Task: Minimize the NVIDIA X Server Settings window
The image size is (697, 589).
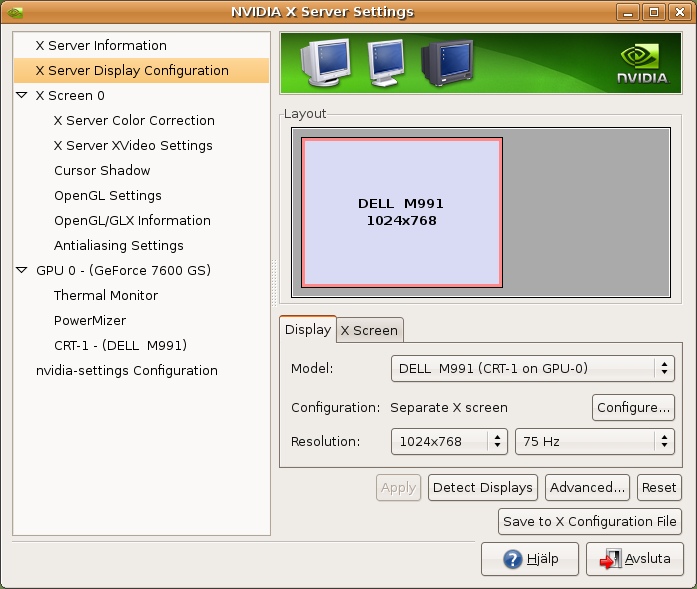Action: [x=628, y=12]
